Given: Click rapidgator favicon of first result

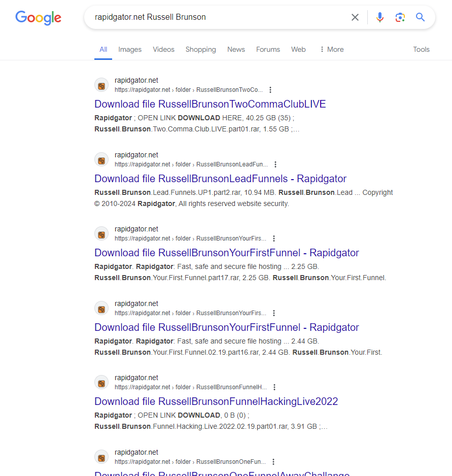Looking at the screenshot, I should pos(101,86).
